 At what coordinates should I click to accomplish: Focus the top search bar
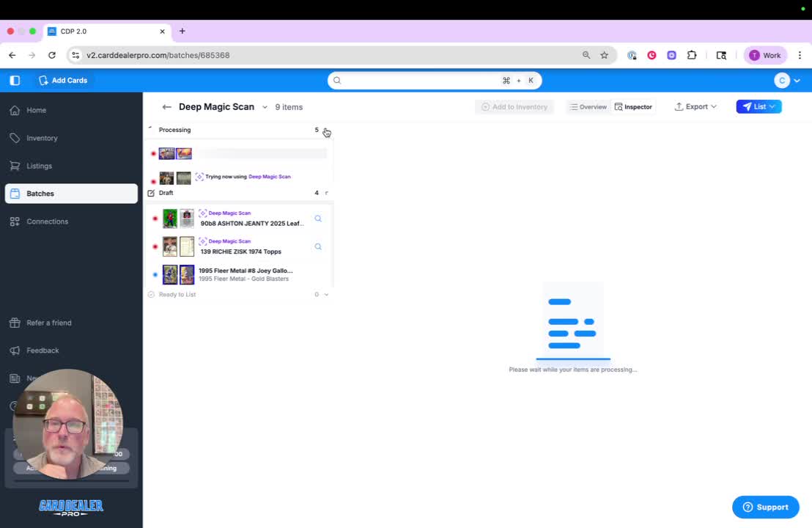tap(435, 81)
